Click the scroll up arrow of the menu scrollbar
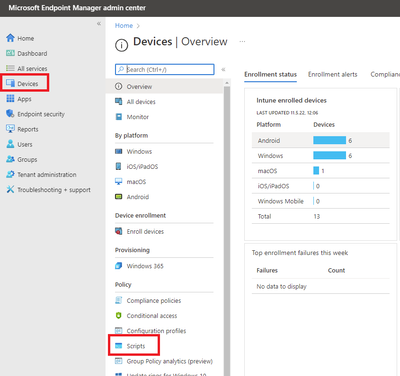 (227, 83)
